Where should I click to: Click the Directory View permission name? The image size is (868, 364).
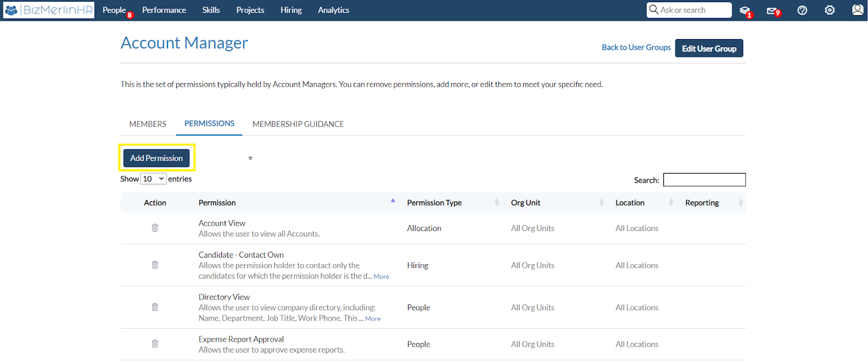click(x=224, y=297)
